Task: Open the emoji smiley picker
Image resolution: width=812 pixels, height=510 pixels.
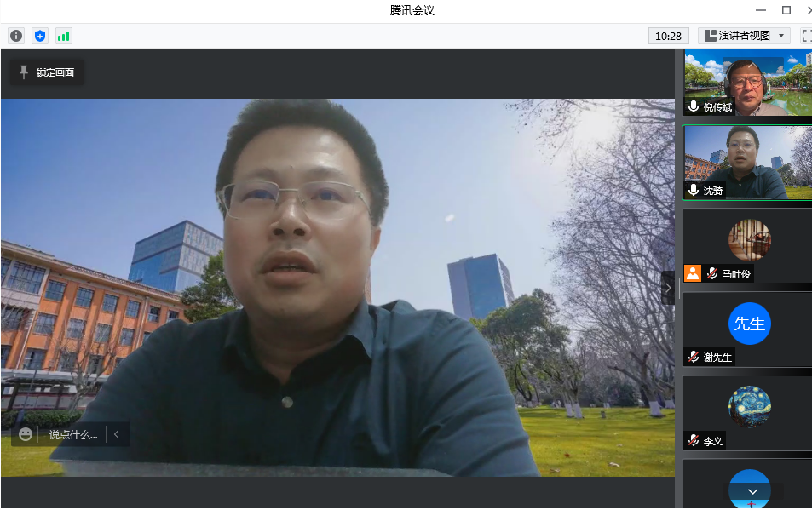Action: tap(26, 434)
